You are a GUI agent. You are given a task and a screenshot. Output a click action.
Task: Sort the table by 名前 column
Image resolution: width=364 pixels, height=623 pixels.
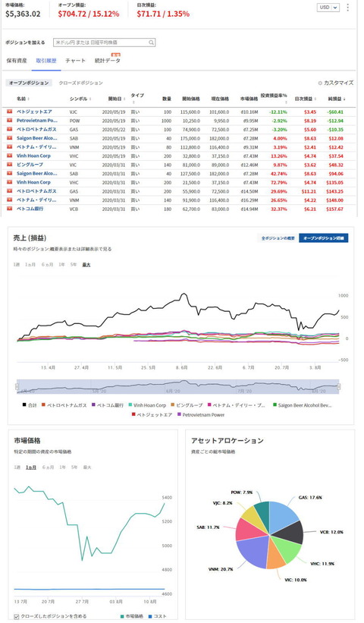click(x=23, y=99)
